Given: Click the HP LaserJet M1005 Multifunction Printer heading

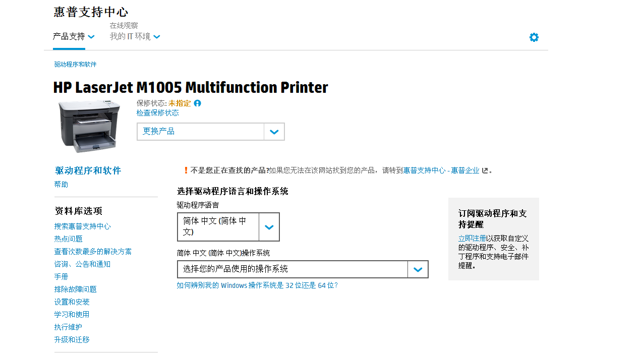Looking at the screenshot, I should click(x=191, y=88).
